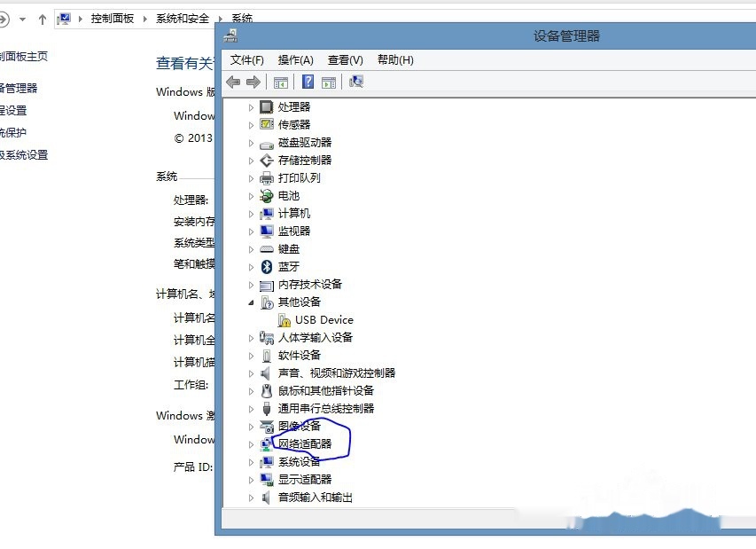Expand the display adapters (显示适配器) node
756x549 pixels.
252,480
